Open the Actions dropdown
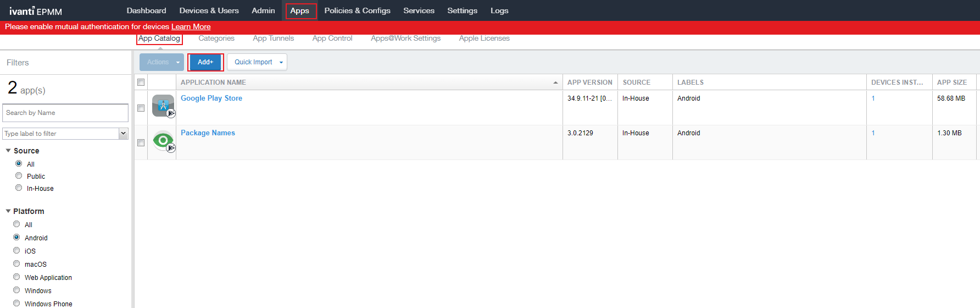Screen dimensions: 980x308 tap(162, 62)
